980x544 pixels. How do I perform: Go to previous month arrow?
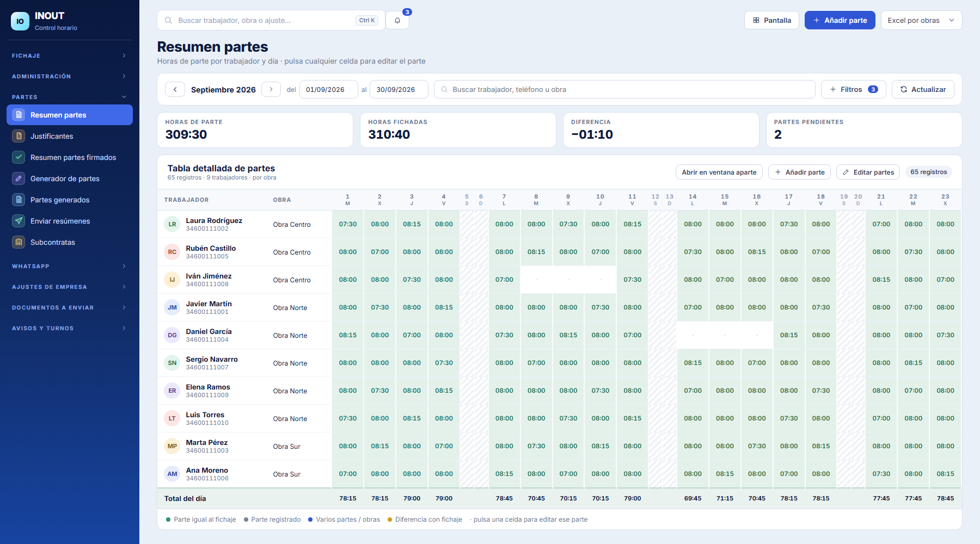click(175, 89)
